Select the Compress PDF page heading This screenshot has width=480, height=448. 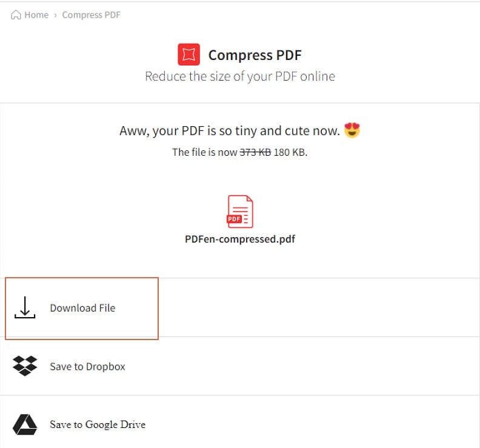click(x=255, y=55)
